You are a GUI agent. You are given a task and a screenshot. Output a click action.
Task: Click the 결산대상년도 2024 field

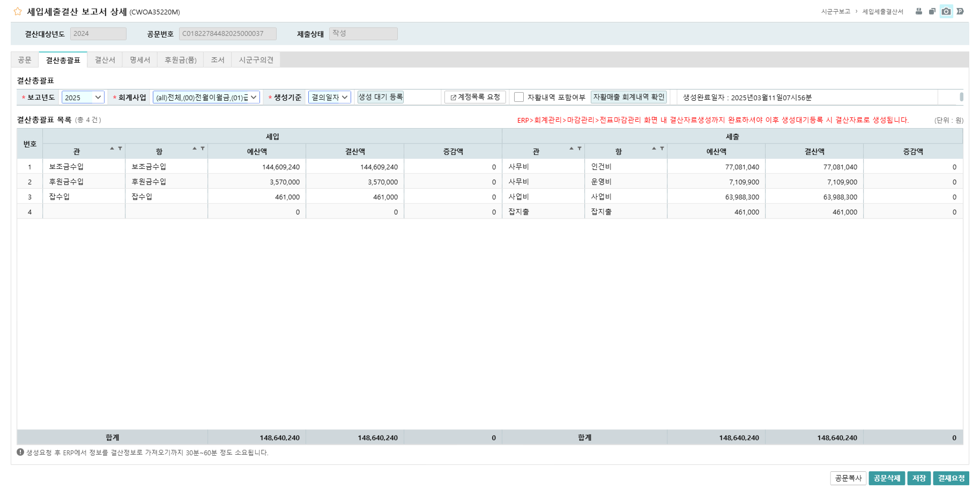[98, 34]
